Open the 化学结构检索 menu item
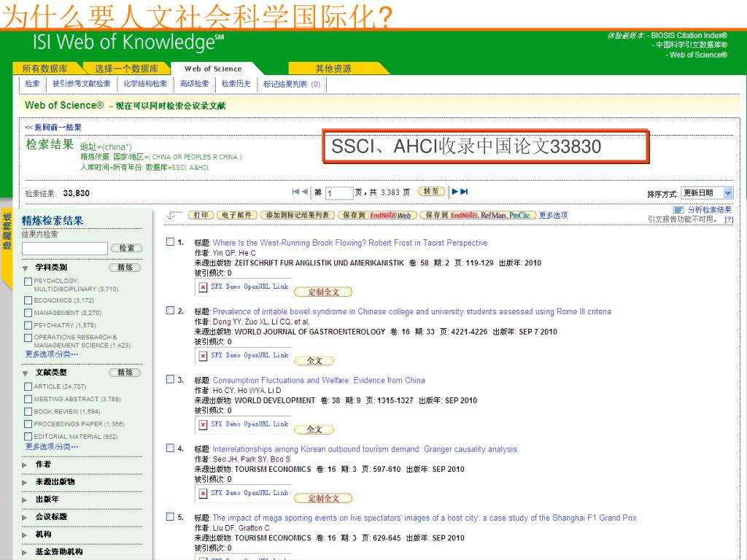The width and height of the screenshot is (747, 560). pyautogui.click(x=145, y=84)
